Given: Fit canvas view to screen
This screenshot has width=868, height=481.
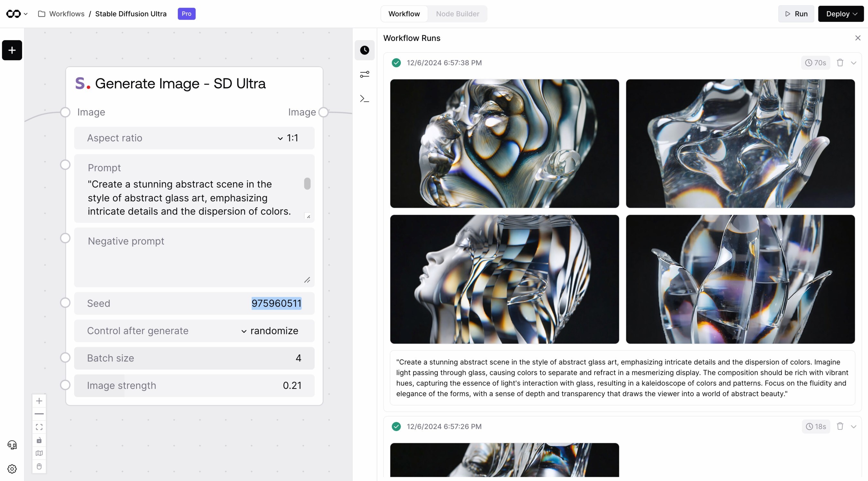Looking at the screenshot, I should pyautogui.click(x=39, y=427).
